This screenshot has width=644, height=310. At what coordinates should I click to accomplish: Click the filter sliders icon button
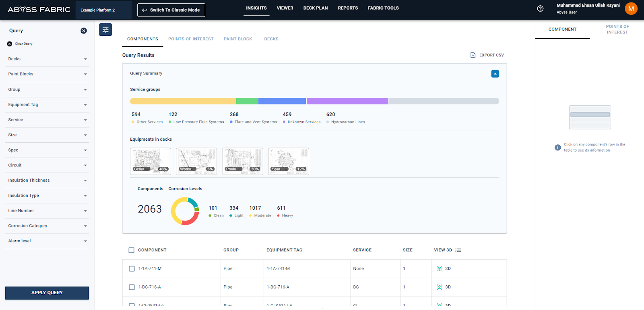105,29
